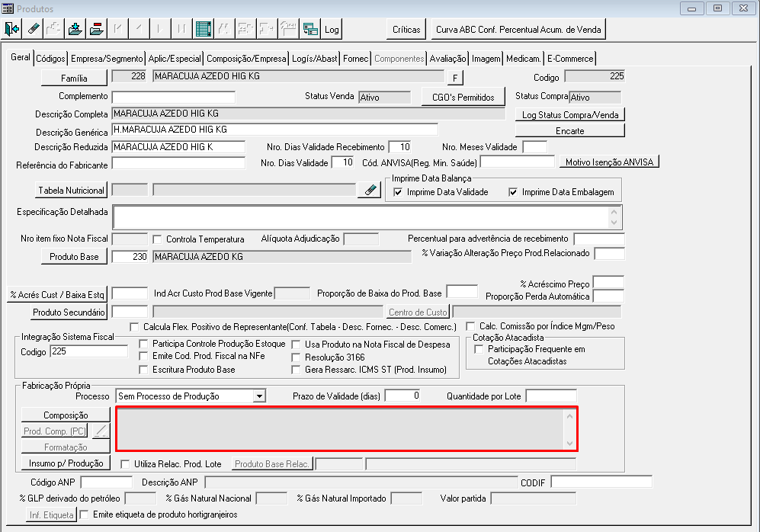
Task: Click the eraser clear icon in the toolbar
Action: point(33,29)
